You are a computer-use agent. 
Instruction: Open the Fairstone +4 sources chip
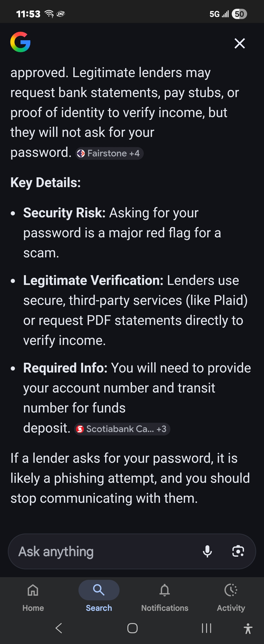pos(110,153)
